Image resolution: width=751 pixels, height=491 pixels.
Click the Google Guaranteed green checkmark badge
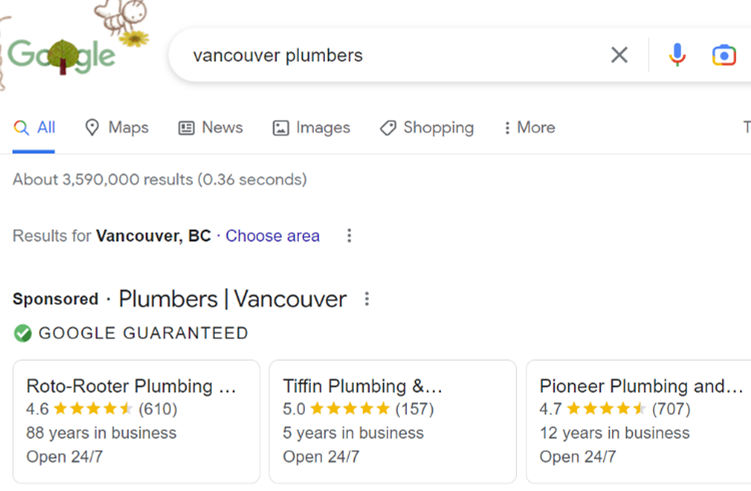[23, 333]
